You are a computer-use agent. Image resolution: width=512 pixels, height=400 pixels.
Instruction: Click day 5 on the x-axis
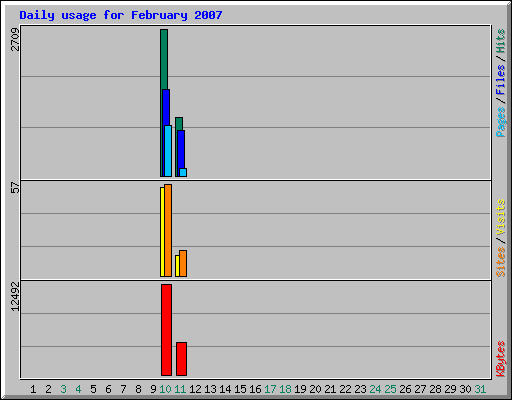click(x=93, y=389)
